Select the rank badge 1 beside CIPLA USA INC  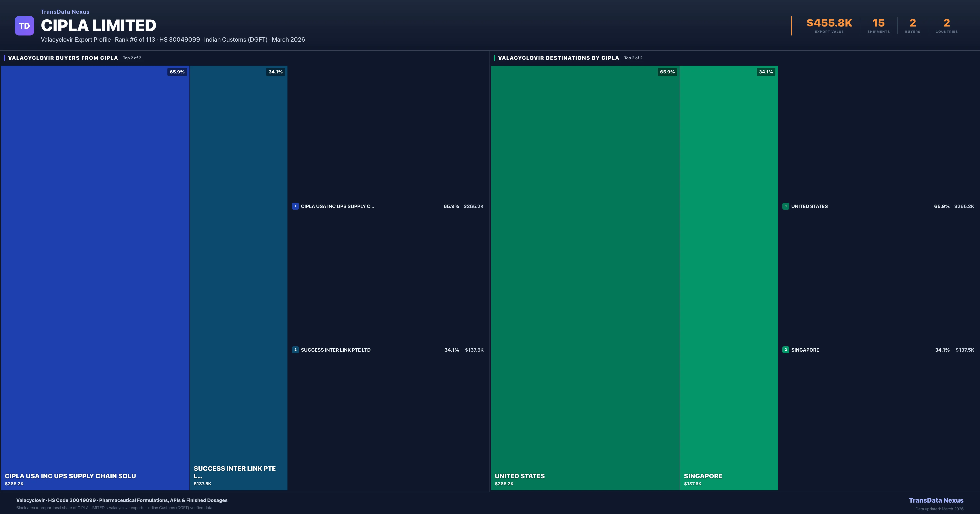click(x=296, y=206)
